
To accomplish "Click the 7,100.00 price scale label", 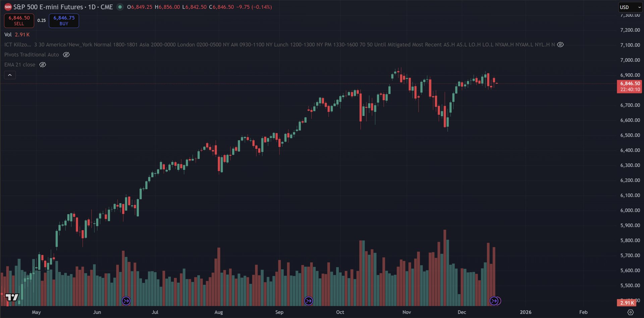I will click(x=630, y=45).
